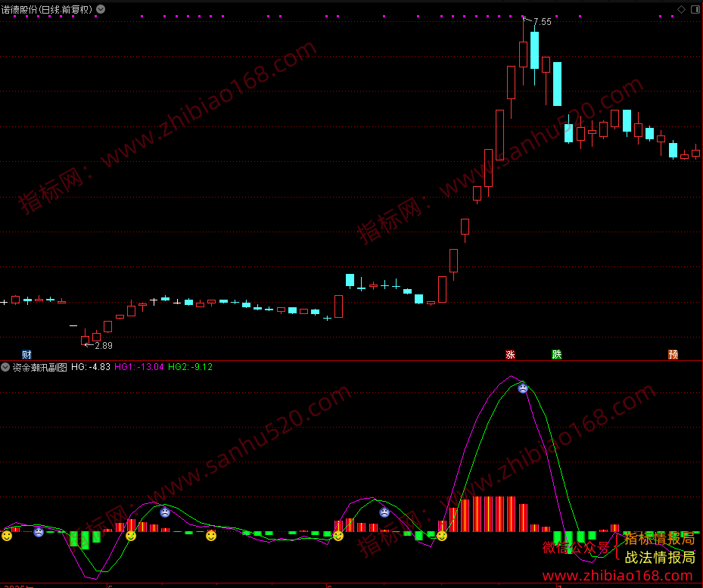
Task: Click the second blue sad face from the left
Action: tap(165, 512)
